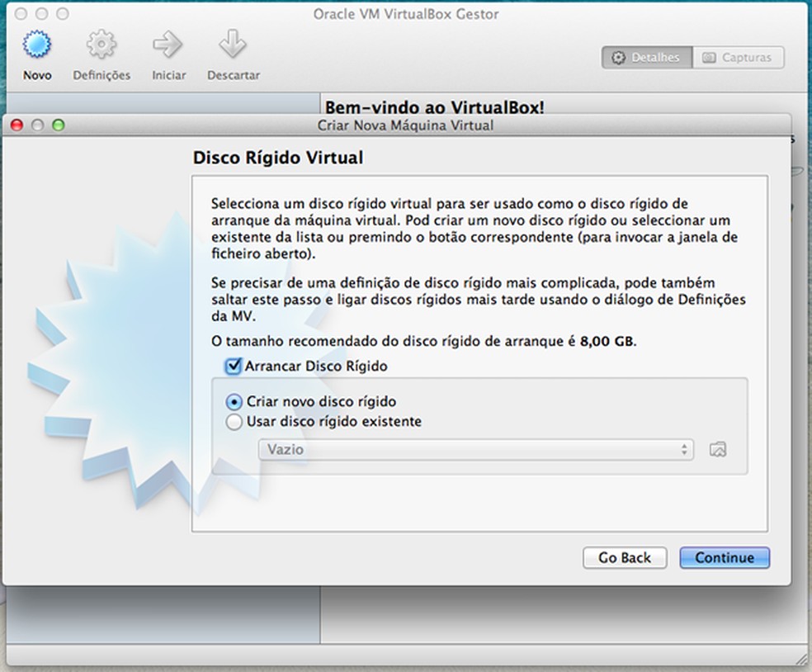Click the Descartar down-arrow icon

click(233, 45)
